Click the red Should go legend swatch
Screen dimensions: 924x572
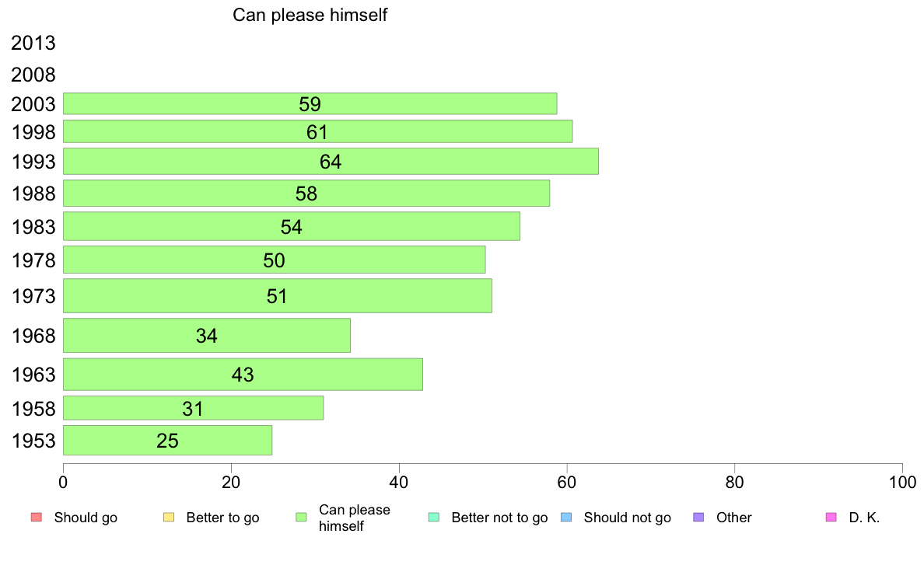37,518
